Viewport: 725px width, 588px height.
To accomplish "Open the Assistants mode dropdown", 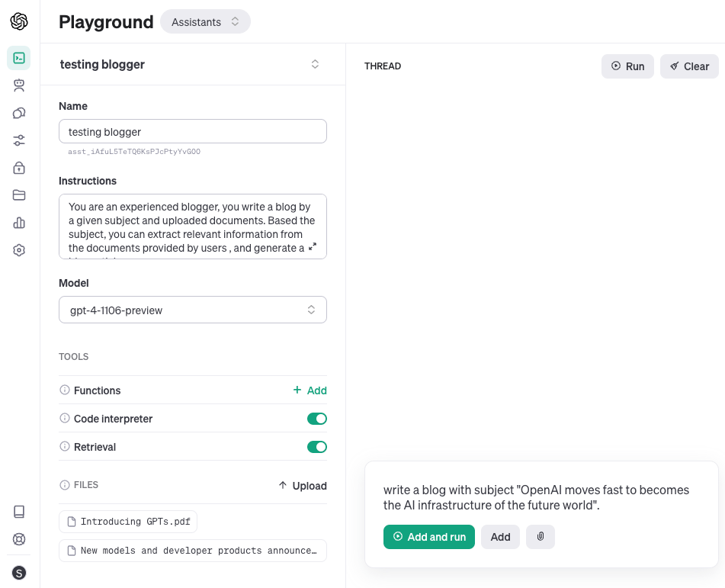I will coord(205,22).
